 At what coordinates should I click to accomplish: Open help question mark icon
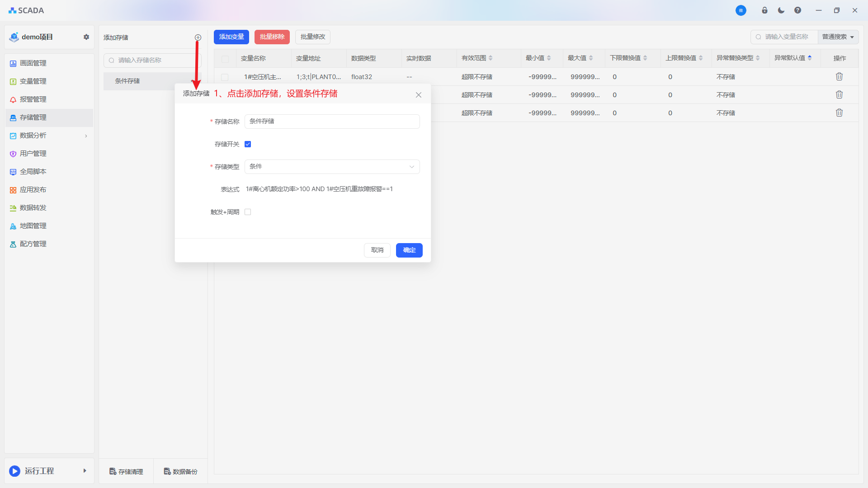[797, 10]
